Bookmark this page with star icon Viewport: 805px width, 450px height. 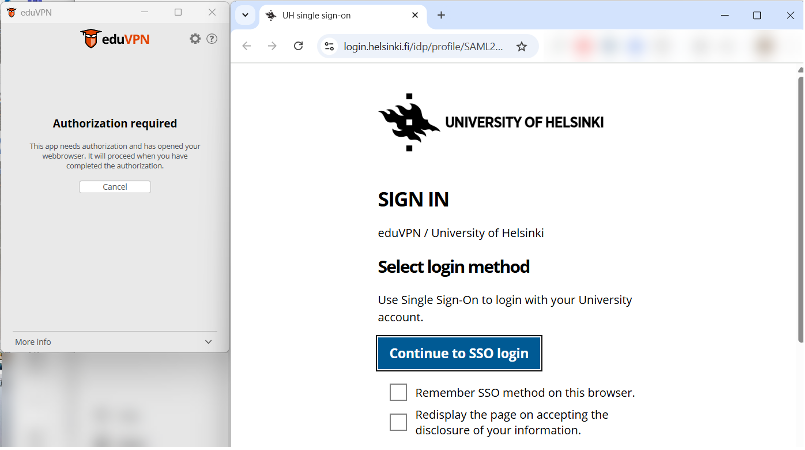522,47
